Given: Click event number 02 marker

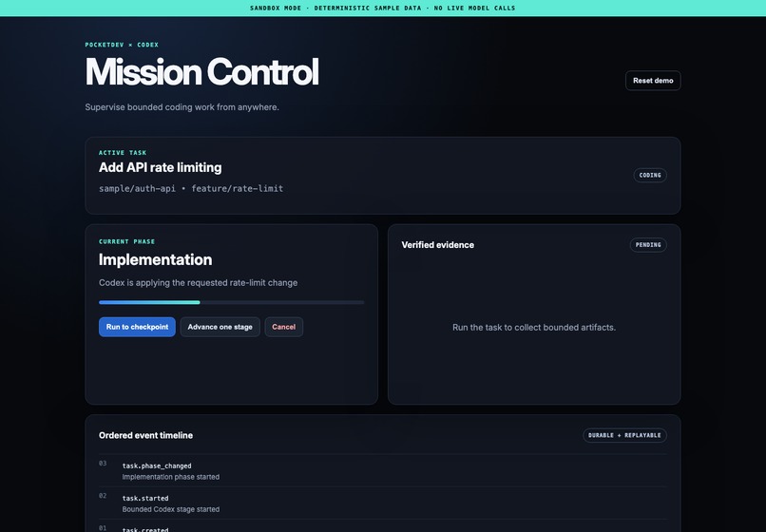Looking at the screenshot, I should pos(103,495).
